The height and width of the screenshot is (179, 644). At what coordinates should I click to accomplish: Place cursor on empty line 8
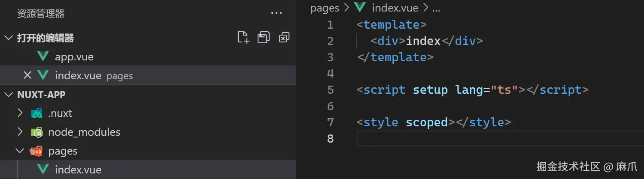(500, 139)
